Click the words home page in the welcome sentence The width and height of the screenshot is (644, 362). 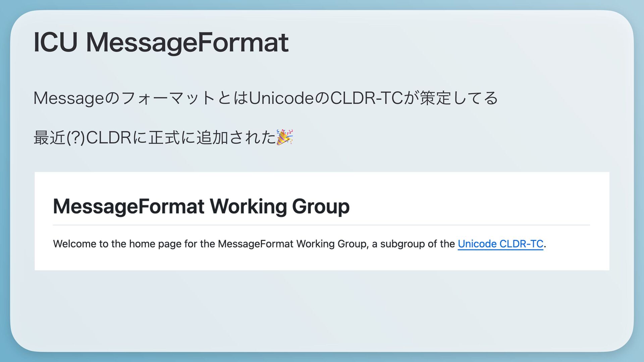155,244
